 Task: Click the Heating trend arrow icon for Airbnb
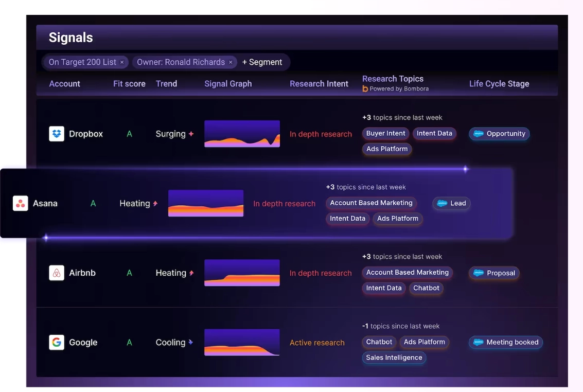191,273
